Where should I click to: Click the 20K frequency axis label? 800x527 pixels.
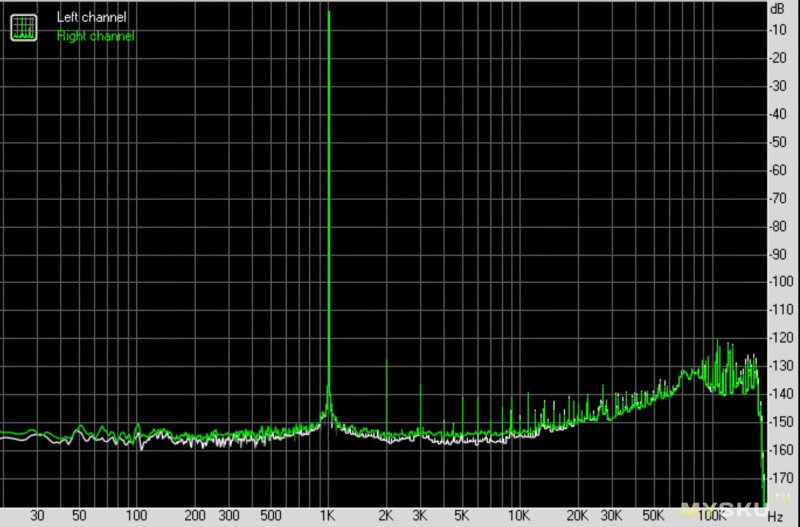coord(578,516)
